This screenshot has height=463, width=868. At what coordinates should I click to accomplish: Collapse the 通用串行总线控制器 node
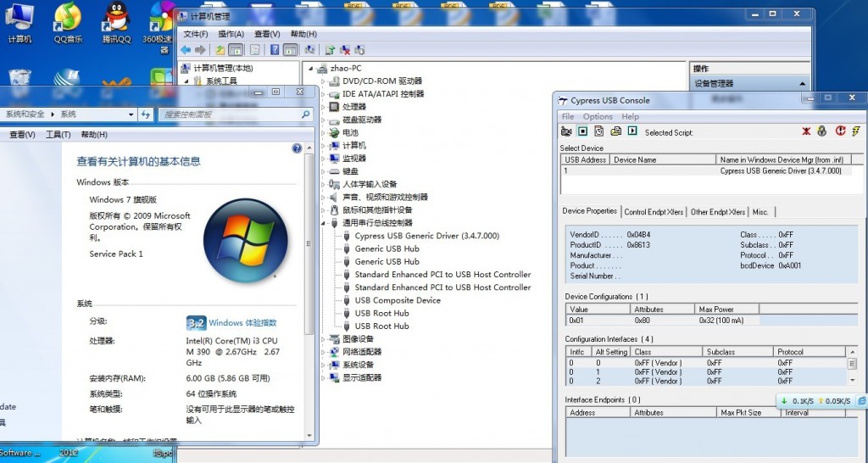[x=325, y=223]
